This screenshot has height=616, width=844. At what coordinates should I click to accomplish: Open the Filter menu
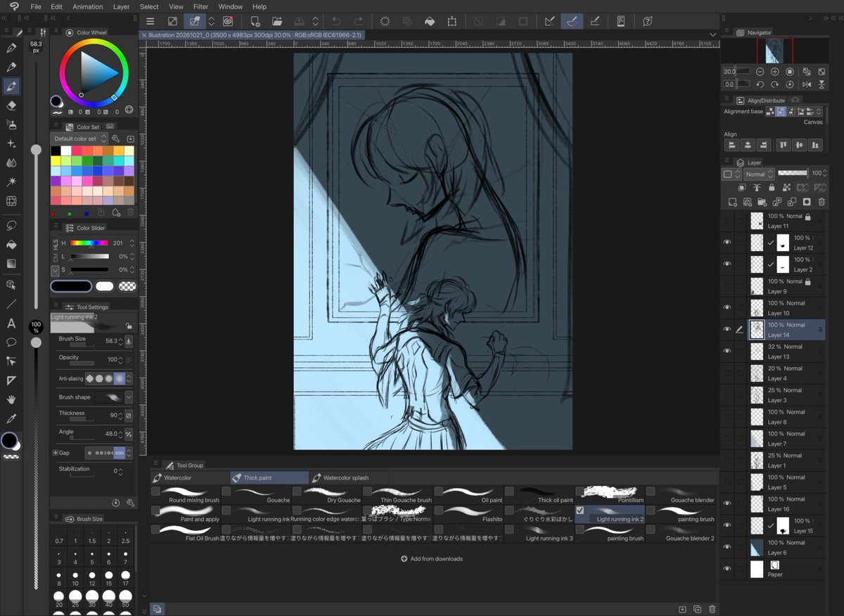tap(200, 6)
